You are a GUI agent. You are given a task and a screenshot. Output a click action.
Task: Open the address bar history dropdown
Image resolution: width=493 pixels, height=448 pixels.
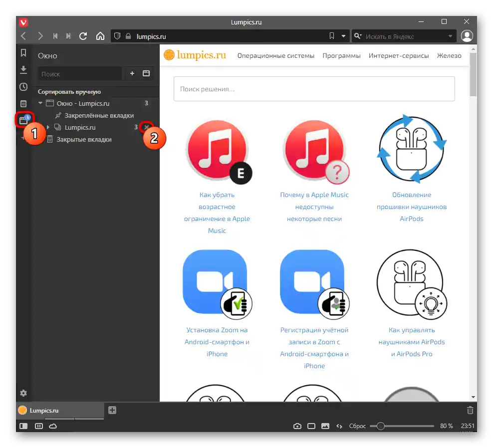coord(343,36)
